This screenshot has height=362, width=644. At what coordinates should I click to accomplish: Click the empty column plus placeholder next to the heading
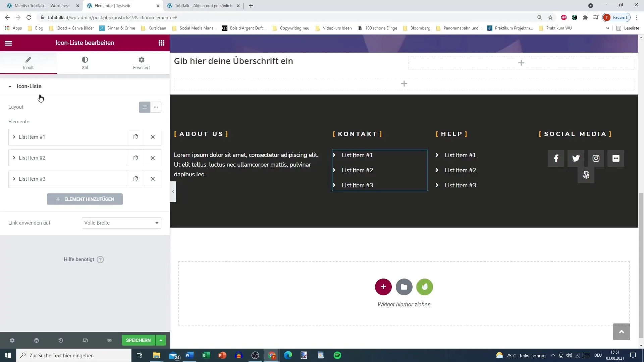521,63
